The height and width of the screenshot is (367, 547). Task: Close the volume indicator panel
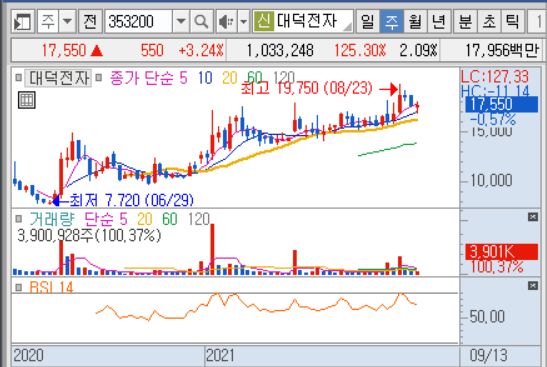coord(533,217)
